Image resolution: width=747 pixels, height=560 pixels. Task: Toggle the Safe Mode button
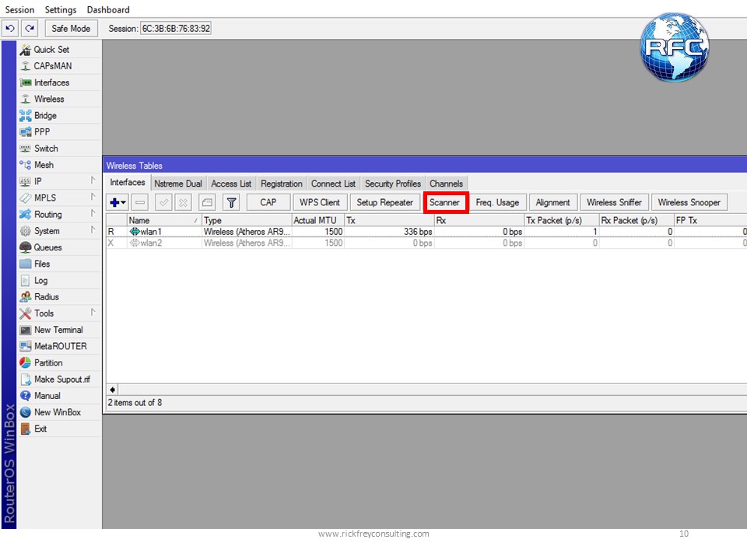pyautogui.click(x=71, y=29)
